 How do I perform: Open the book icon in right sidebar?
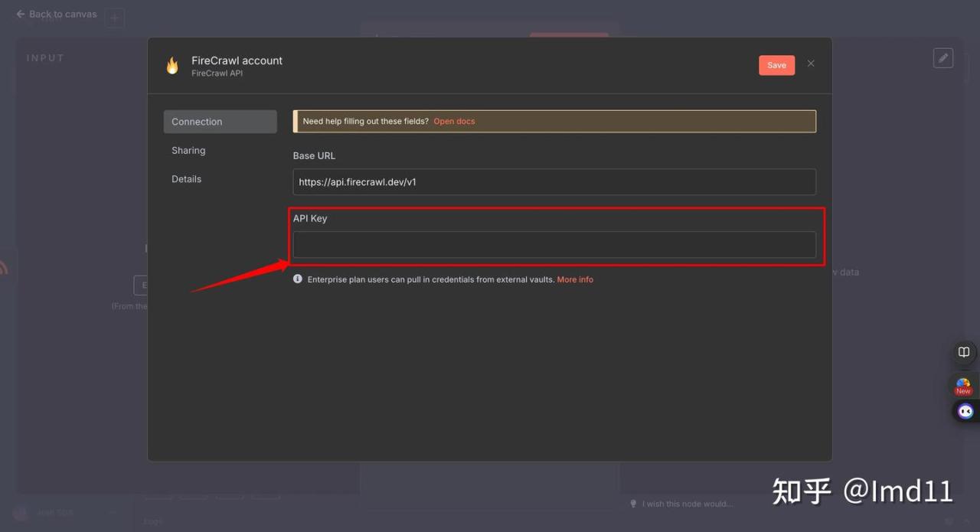click(x=964, y=353)
